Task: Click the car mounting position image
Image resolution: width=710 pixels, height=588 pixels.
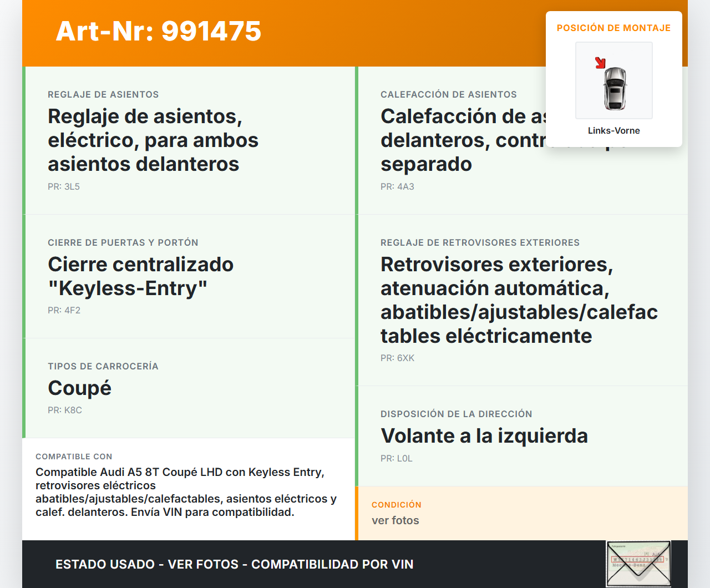Action: click(614, 81)
